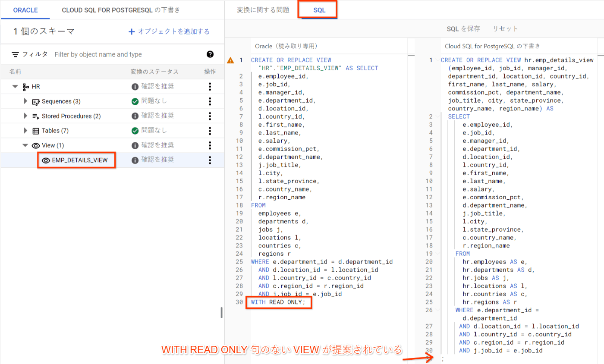The width and height of the screenshot is (604, 364).
Task: Click the Sequences type icon
Action: [x=36, y=101]
